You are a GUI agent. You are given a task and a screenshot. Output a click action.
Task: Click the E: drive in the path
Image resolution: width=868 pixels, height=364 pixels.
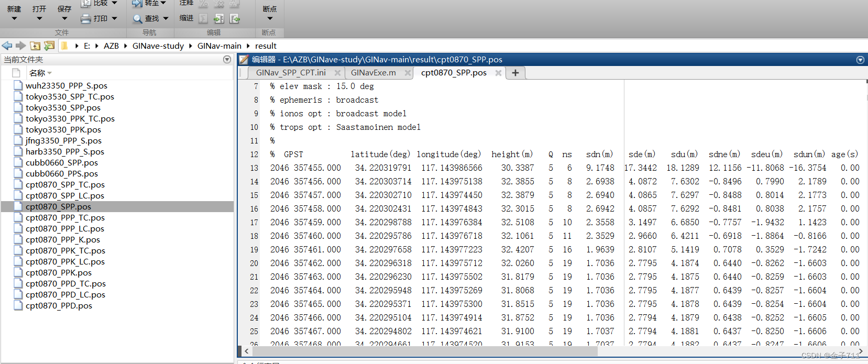[87, 46]
